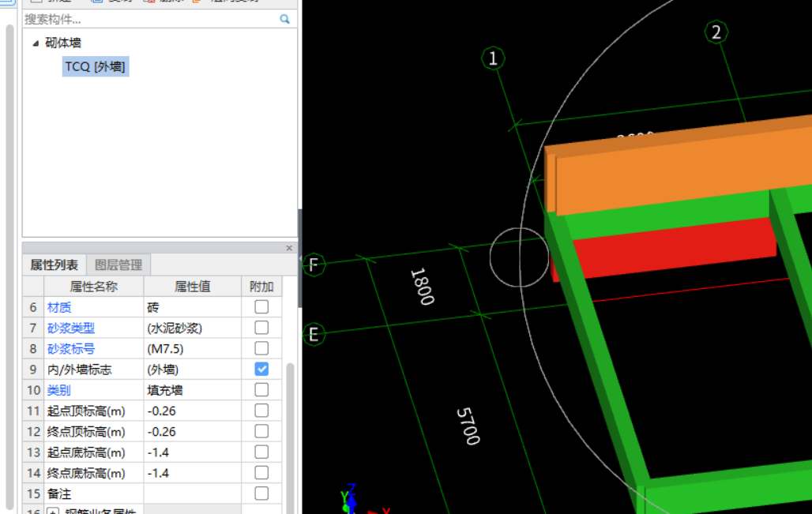
Task: Toggle the 砂浆类型 附加 checkbox
Action: pos(261,328)
